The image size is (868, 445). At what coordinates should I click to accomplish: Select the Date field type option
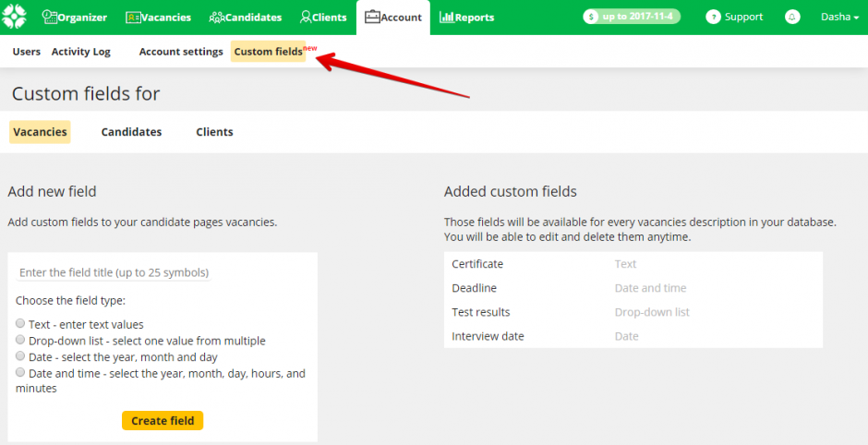tap(20, 356)
